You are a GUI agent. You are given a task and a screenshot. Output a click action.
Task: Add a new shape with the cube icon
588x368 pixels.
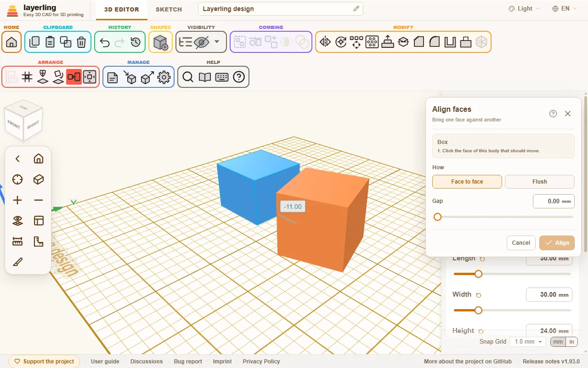[x=160, y=42]
